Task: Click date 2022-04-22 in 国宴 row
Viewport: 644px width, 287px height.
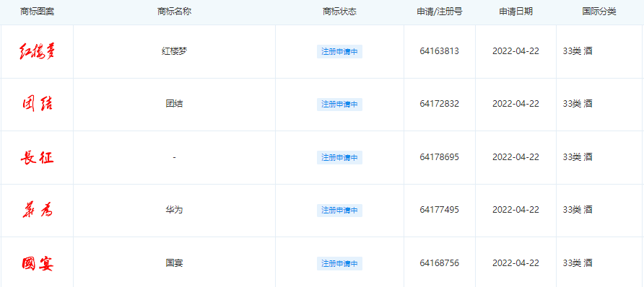Action: (516, 263)
